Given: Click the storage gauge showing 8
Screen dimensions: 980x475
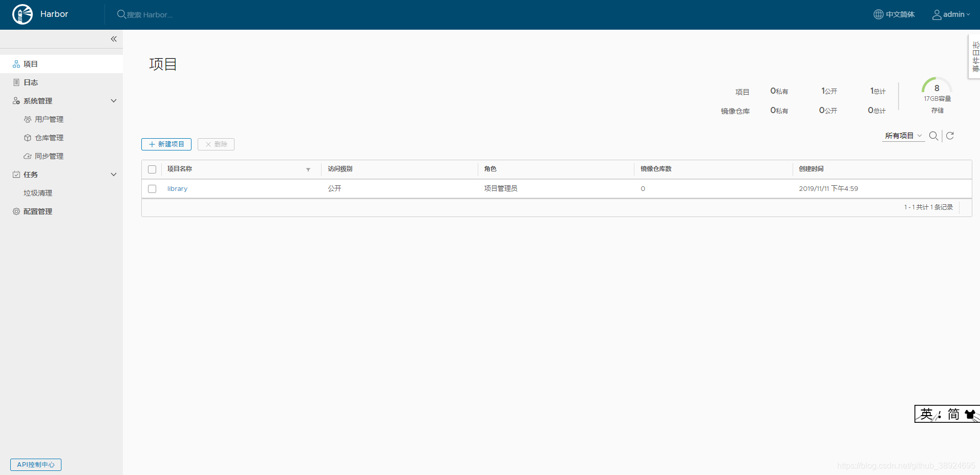Looking at the screenshot, I should point(936,85).
